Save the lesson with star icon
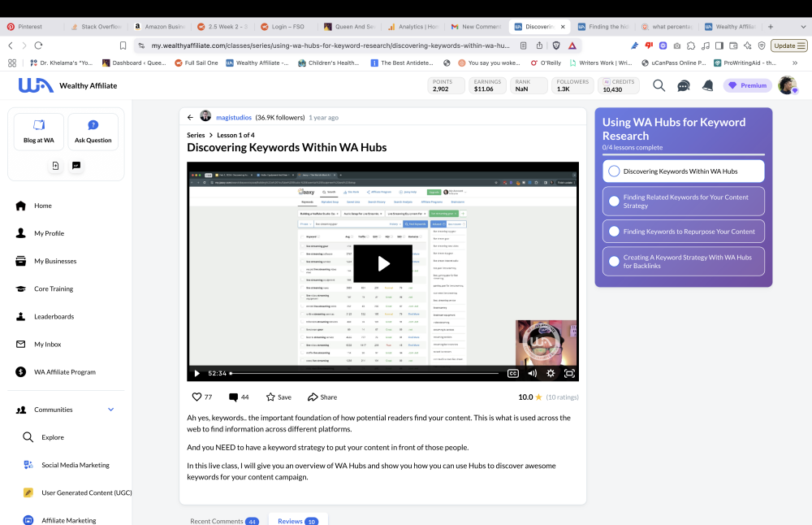812x525 pixels. [279, 397]
